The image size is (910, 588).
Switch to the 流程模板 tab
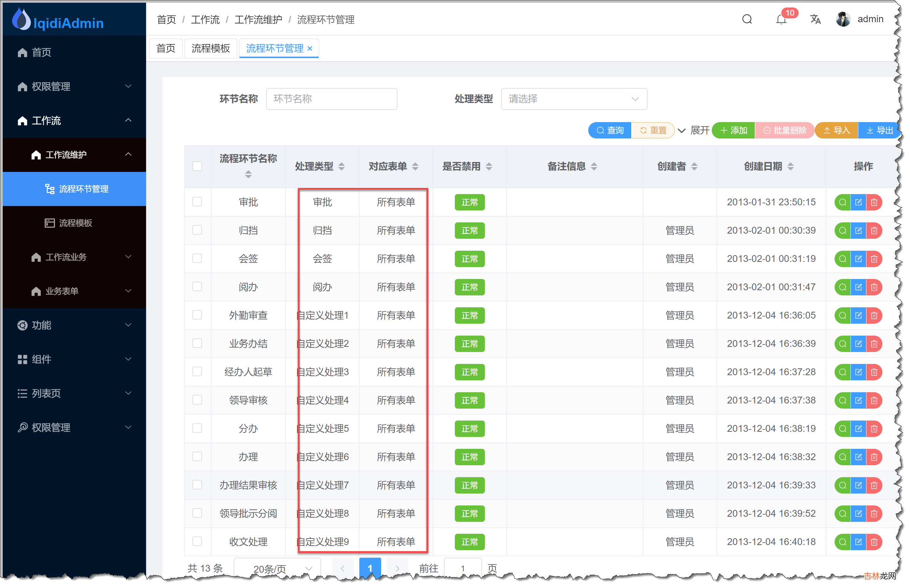tap(211, 48)
